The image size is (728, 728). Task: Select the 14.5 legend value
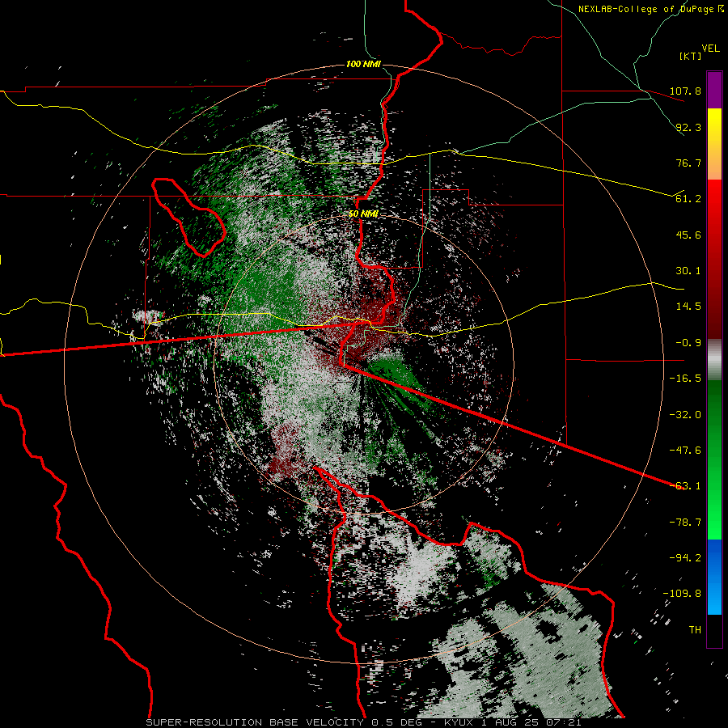688,307
